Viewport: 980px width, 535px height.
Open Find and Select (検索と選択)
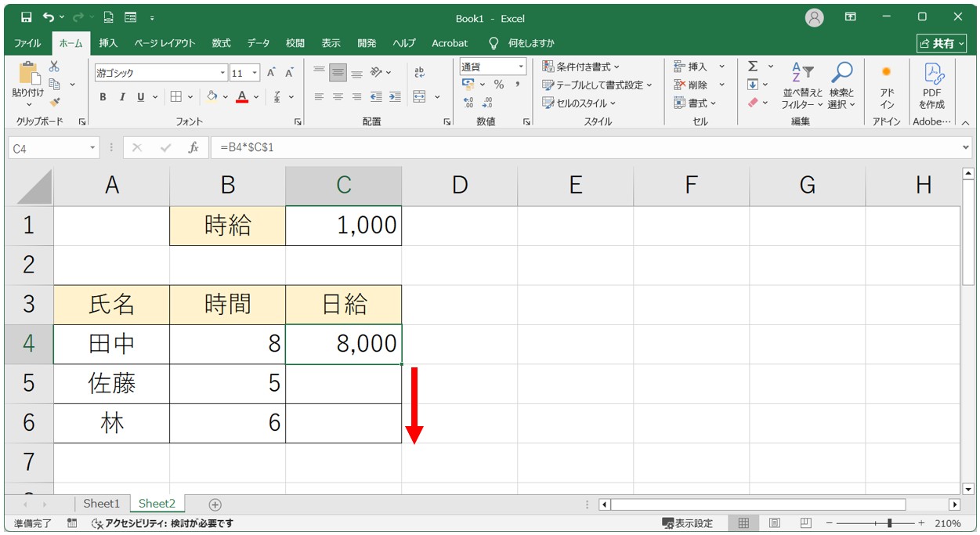click(x=841, y=86)
